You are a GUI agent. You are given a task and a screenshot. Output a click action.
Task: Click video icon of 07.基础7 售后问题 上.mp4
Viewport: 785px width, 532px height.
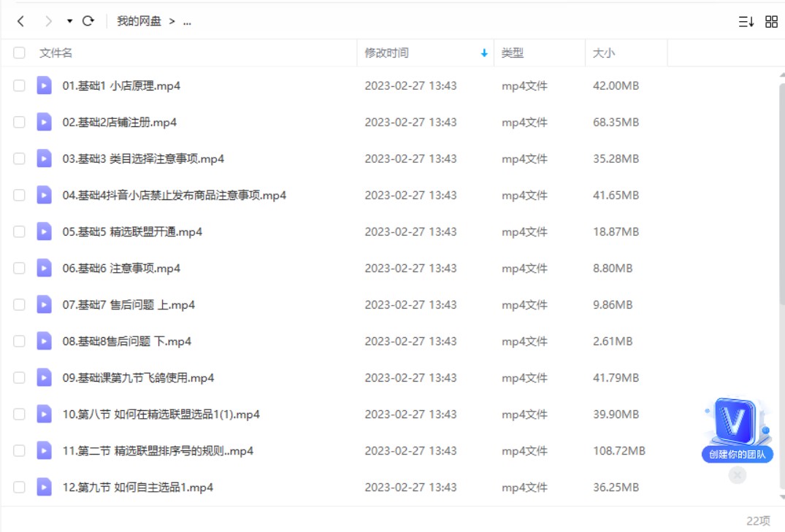coord(44,305)
